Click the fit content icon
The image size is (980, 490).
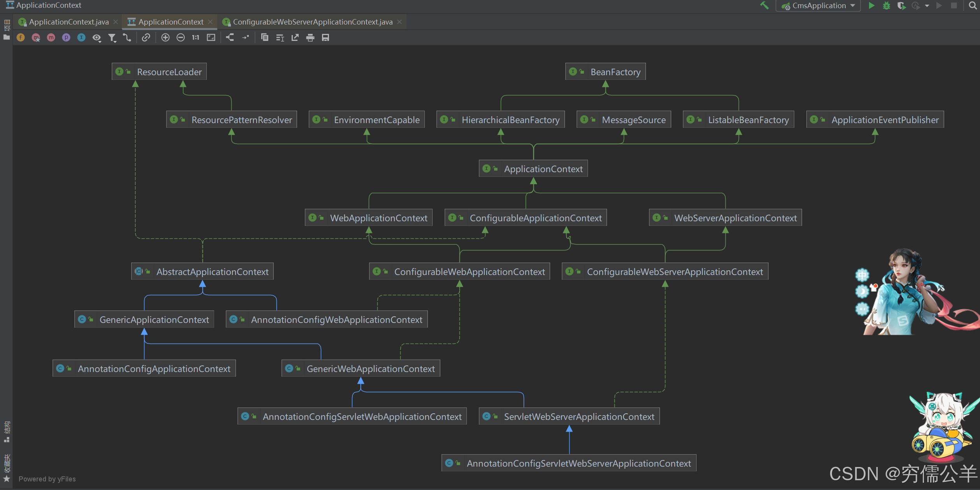[211, 37]
